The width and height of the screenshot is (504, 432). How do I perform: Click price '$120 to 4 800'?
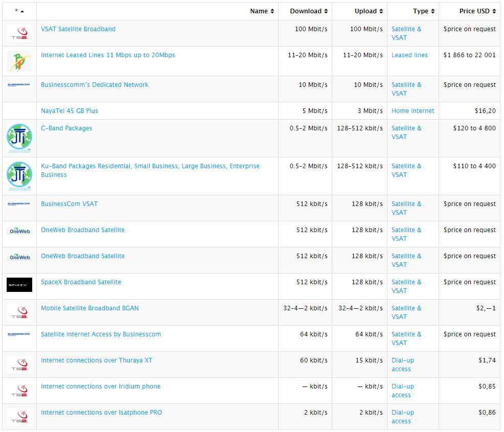pyautogui.click(x=474, y=128)
